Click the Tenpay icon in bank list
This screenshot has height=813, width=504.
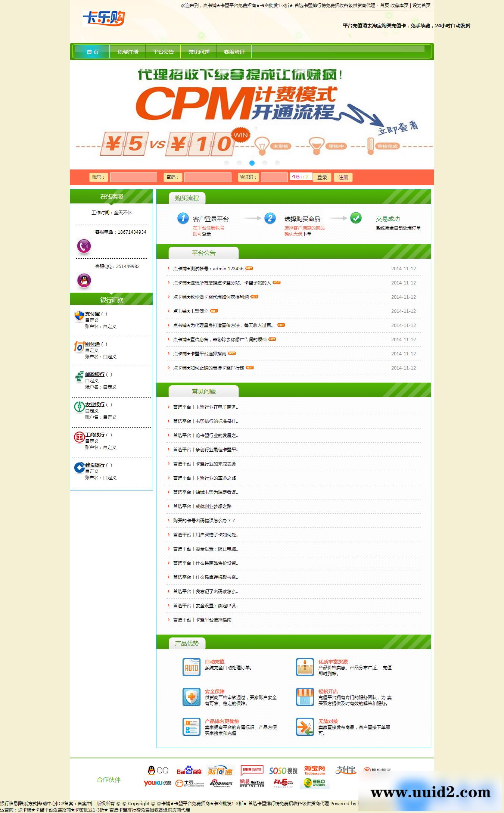point(79,347)
